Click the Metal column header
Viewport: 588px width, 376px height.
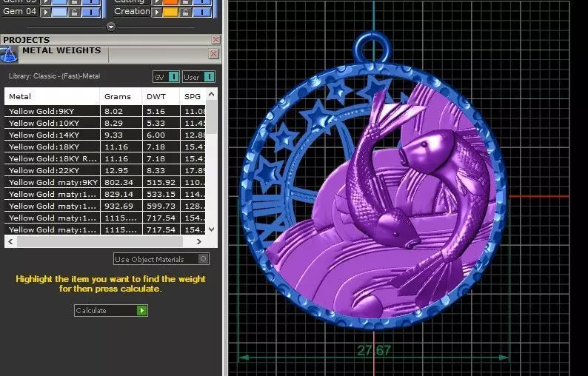(x=52, y=96)
